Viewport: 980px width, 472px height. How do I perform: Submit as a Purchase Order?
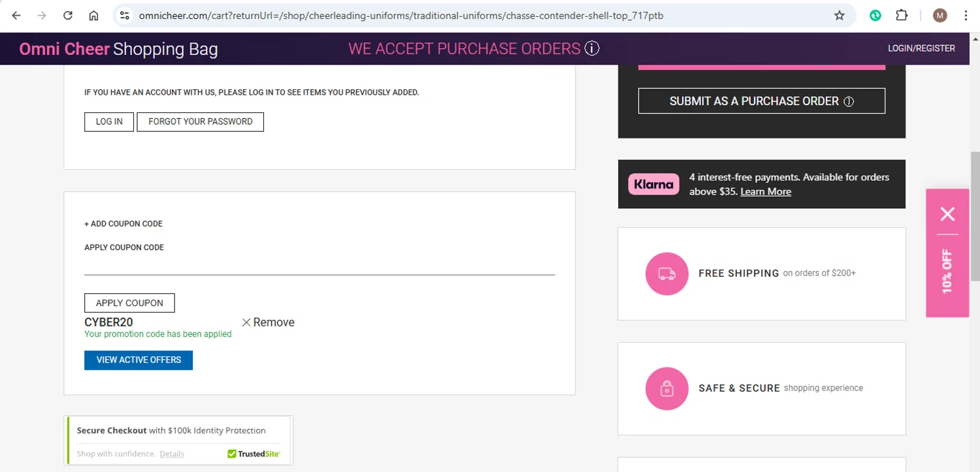(761, 101)
